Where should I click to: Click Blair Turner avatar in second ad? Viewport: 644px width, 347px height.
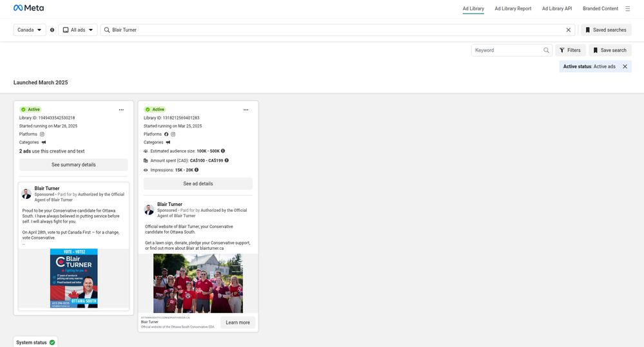point(149,210)
